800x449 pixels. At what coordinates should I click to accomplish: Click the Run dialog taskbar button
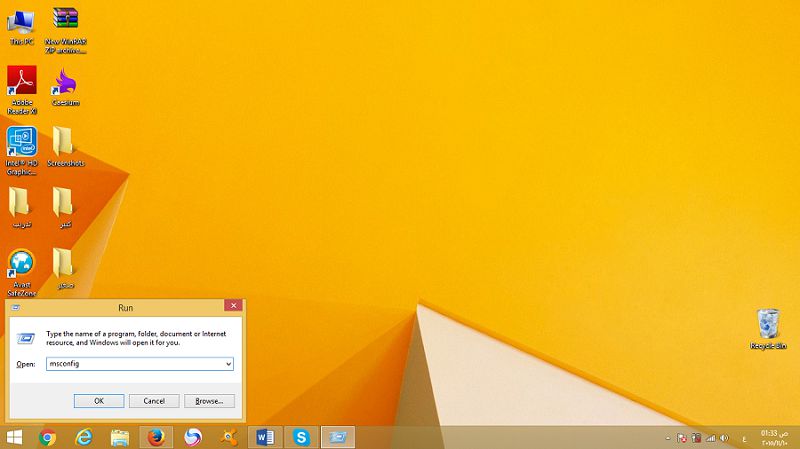(338, 437)
